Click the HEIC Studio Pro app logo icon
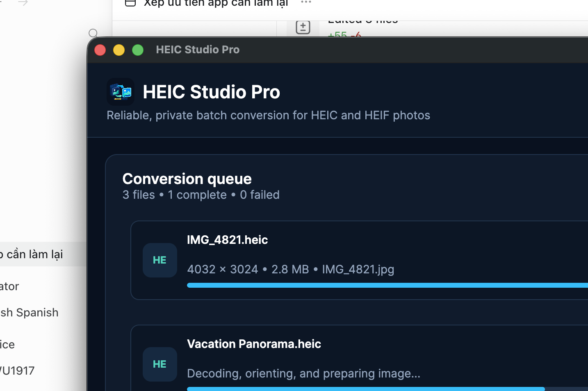Image resolution: width=588 pixels, height=391 pixels. coord(121,92)
